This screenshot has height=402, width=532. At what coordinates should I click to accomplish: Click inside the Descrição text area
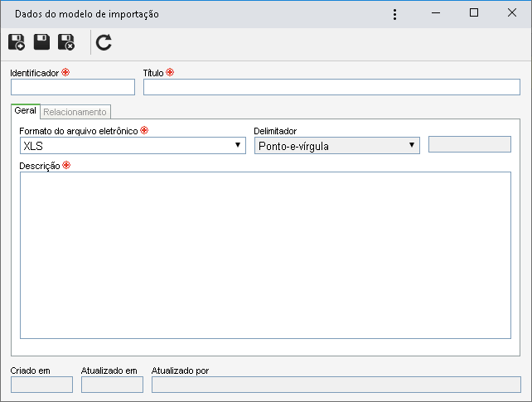click(x=265, y=255)
